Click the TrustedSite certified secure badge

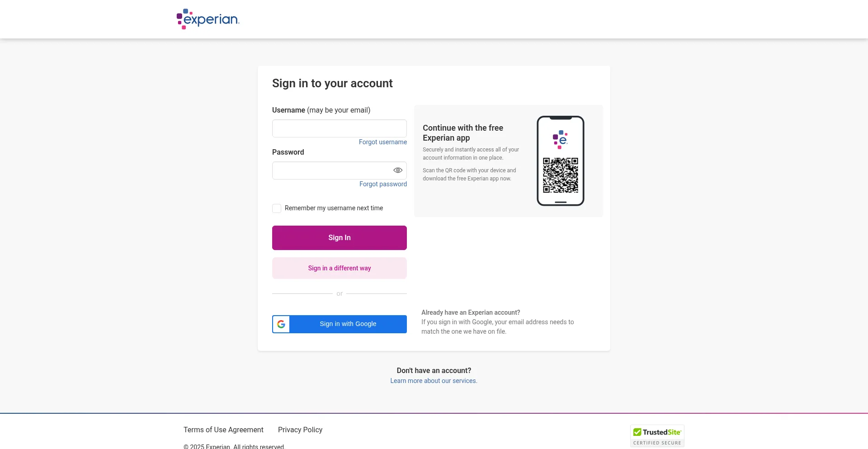(657, 436)
